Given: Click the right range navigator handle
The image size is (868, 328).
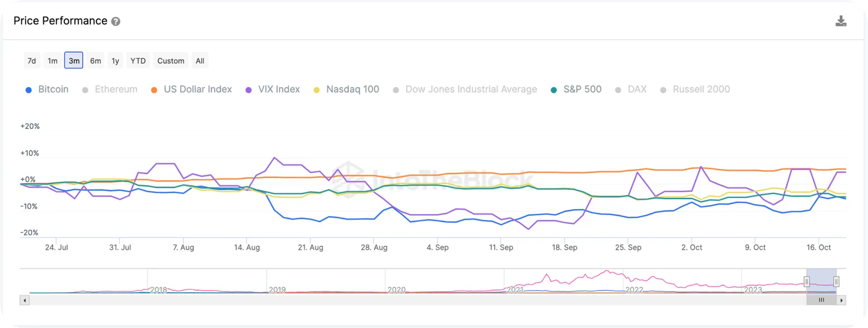Looking at the screenshot, I should pyautogui.click(x=836, y=282).
